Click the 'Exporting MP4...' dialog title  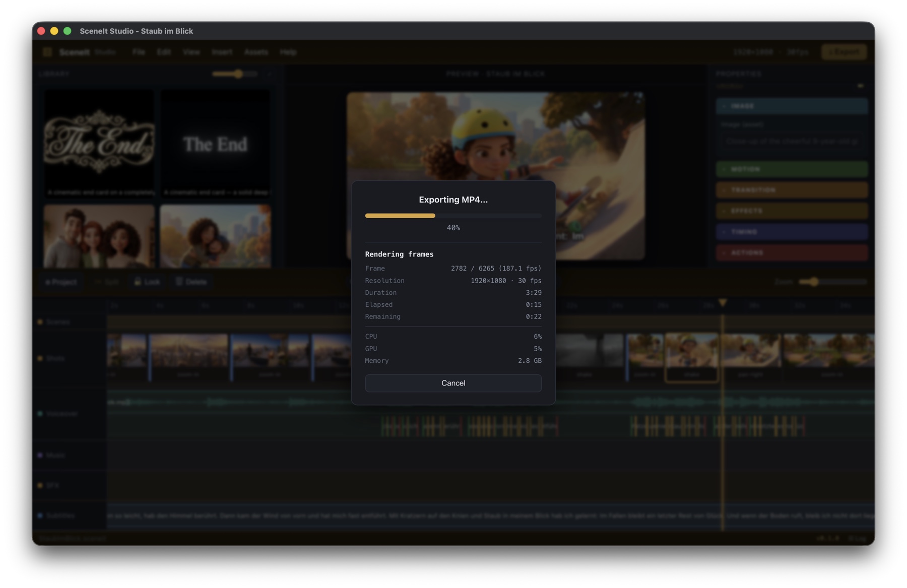pos(453,200)
